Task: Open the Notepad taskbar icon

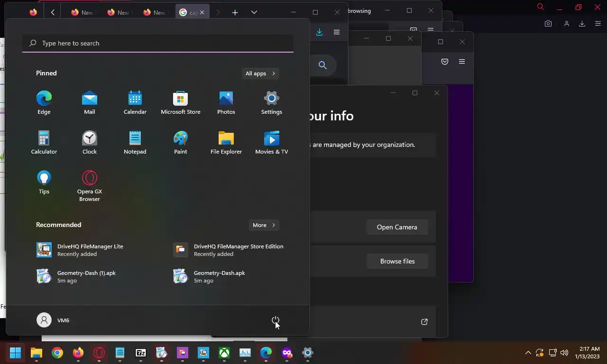Action: pyautogui.click(x=120, y=353)
